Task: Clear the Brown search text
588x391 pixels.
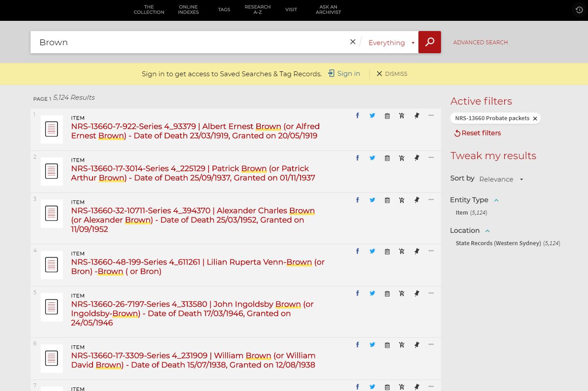Action: (352, 42)
